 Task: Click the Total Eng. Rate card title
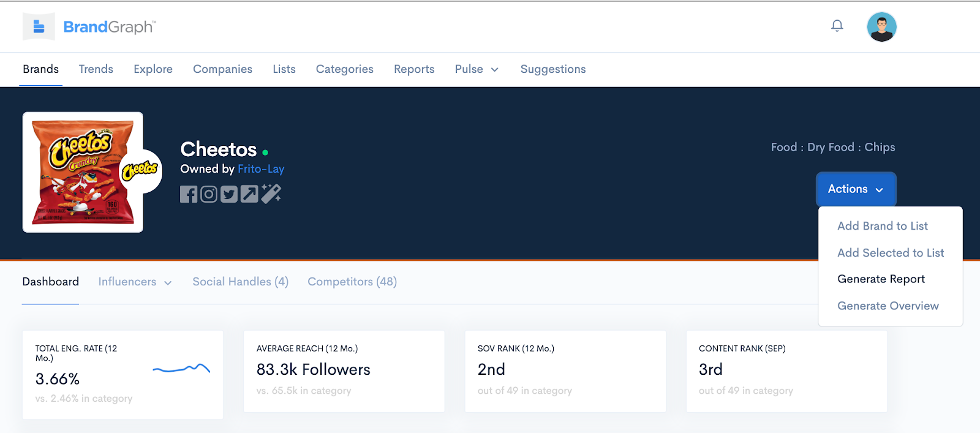pyautogui.click(x=76, y=353)
